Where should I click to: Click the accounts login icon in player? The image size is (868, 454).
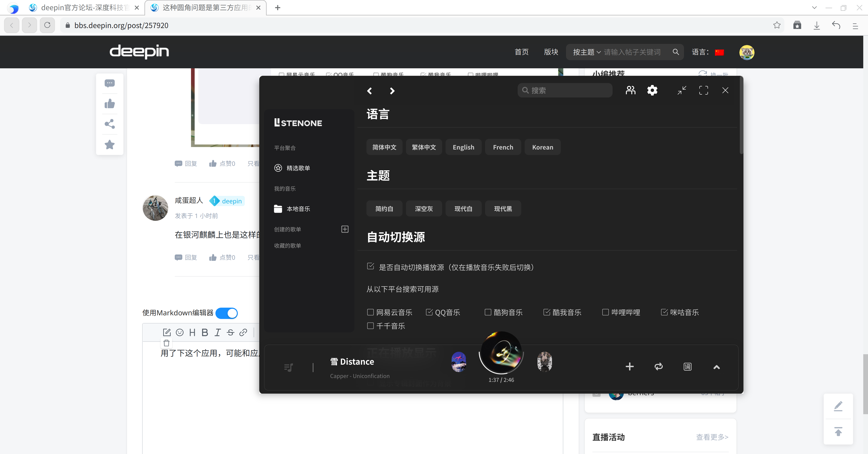click(x=630, y=90)
